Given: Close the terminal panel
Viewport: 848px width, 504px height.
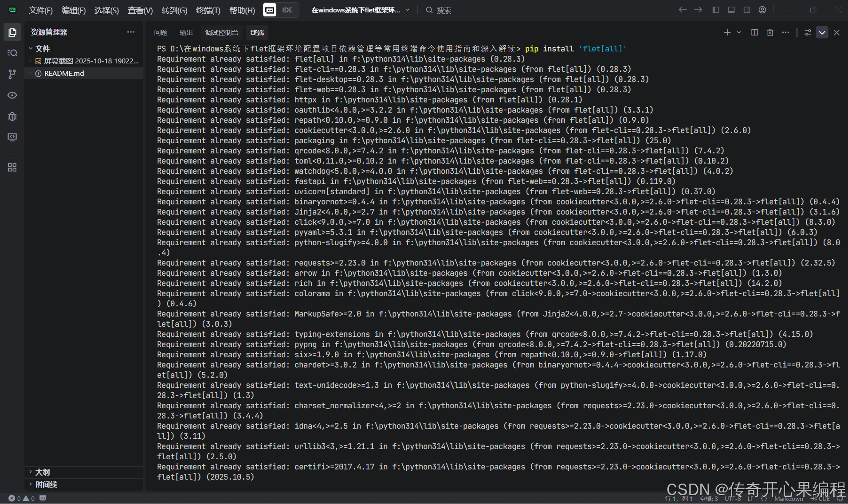Looking at the screenshot, I should point(836,32).
